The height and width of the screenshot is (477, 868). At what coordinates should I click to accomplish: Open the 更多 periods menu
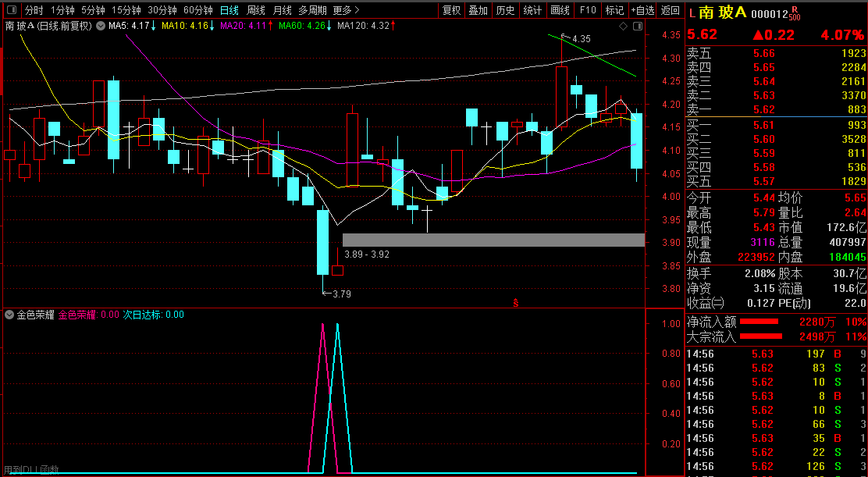tap(346, 11)
